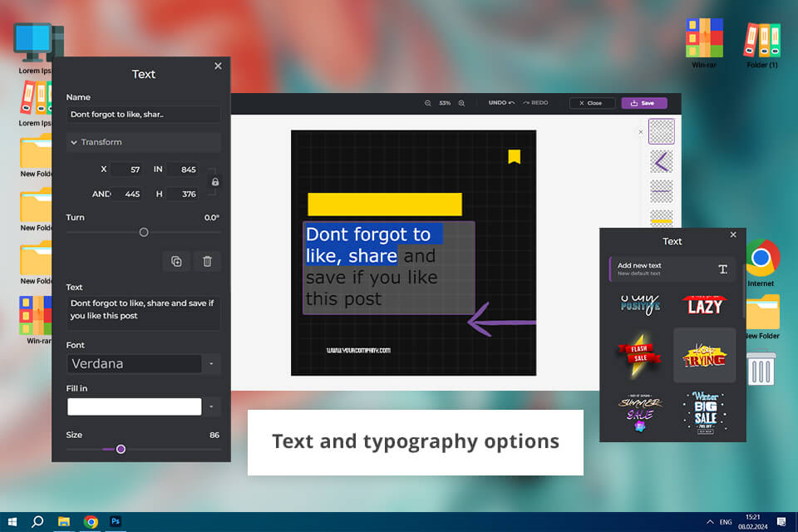Select the Winter Big Sale text template
Image resolution: width=798 pixels, height=532 pixels.
pyautogui.click(x=706, y=412)
